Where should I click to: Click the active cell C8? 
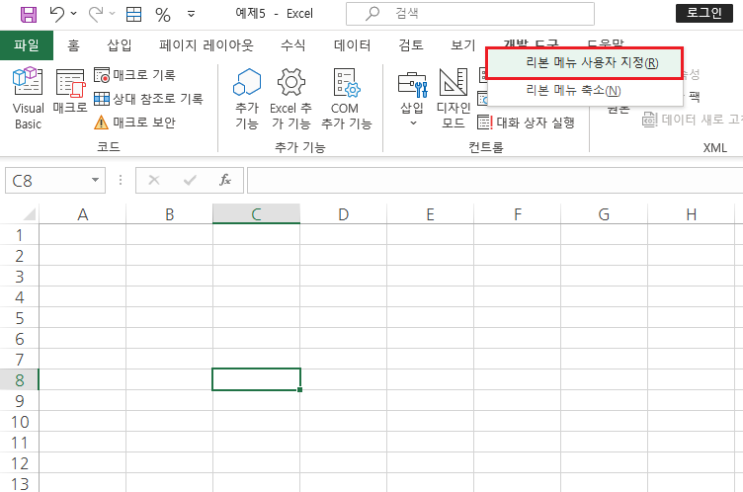[x=256, y=379]
